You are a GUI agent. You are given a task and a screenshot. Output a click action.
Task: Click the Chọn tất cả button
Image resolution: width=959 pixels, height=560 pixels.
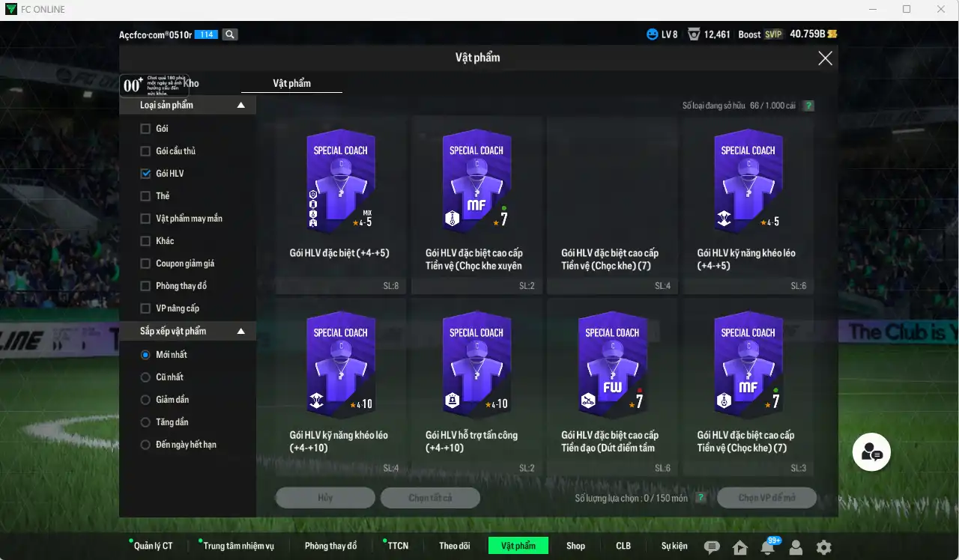(x=430, y=498)
